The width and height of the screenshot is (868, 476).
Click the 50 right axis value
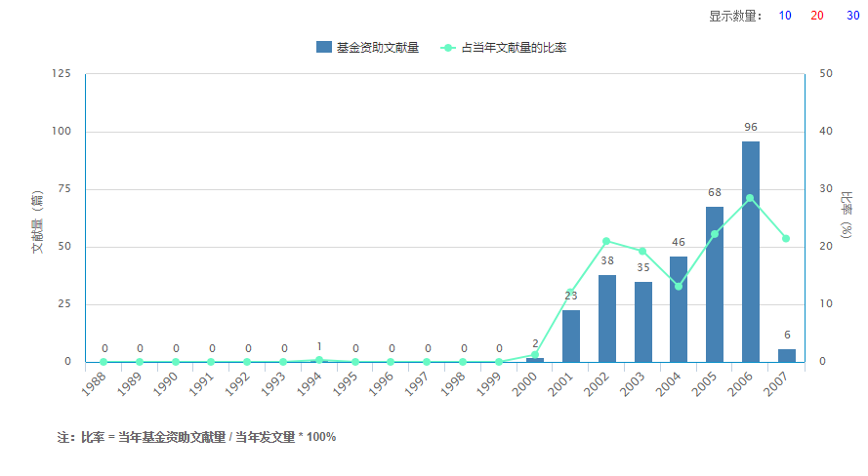coord(826,73)
